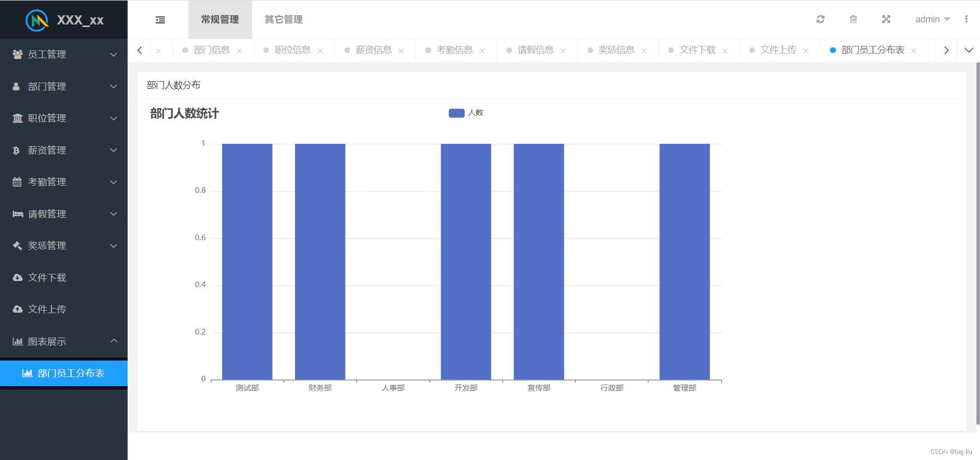Click the 薪资管理 bitcoin icon

coord(16,150)
